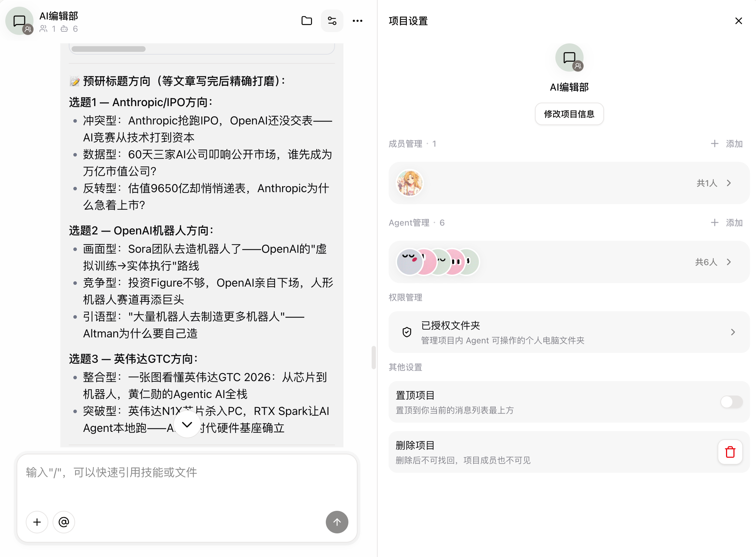Screen dimensions: 756x557
Task: Click heading 选题3 — 英伟达GTC方向
Action: [134, 359]
